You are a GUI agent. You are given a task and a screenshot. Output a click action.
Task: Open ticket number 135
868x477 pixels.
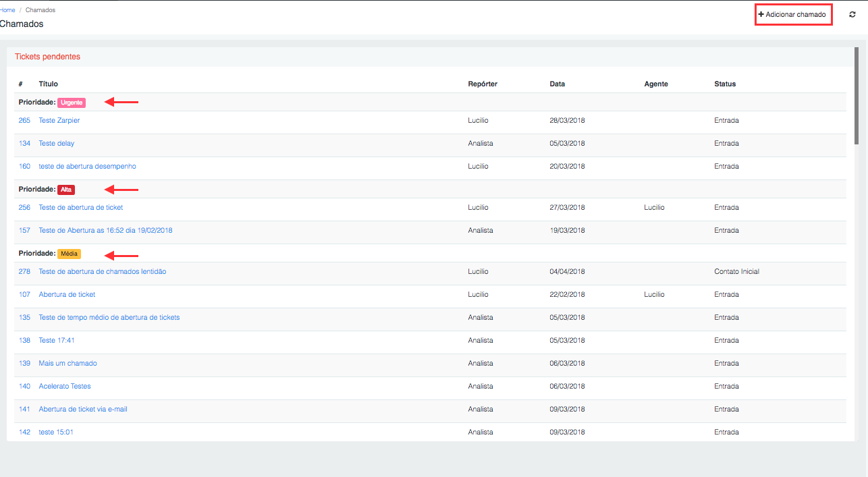(x=24, y=317)
